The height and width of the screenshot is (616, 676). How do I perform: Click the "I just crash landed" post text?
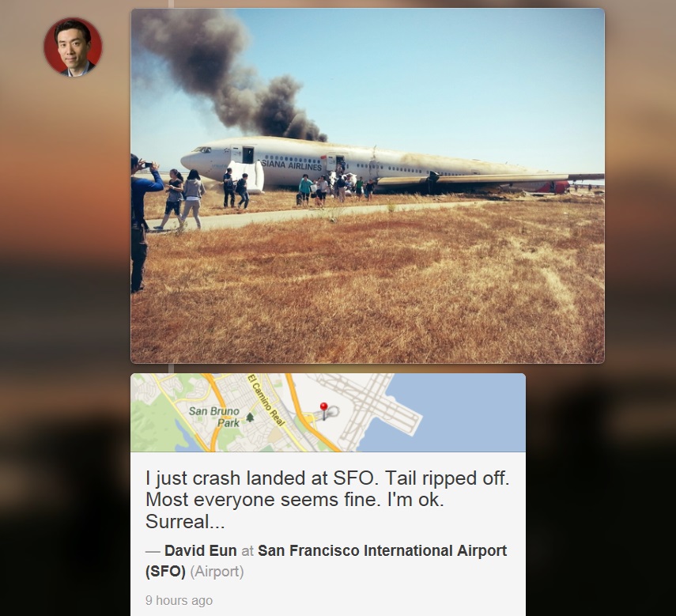[327, 500]
